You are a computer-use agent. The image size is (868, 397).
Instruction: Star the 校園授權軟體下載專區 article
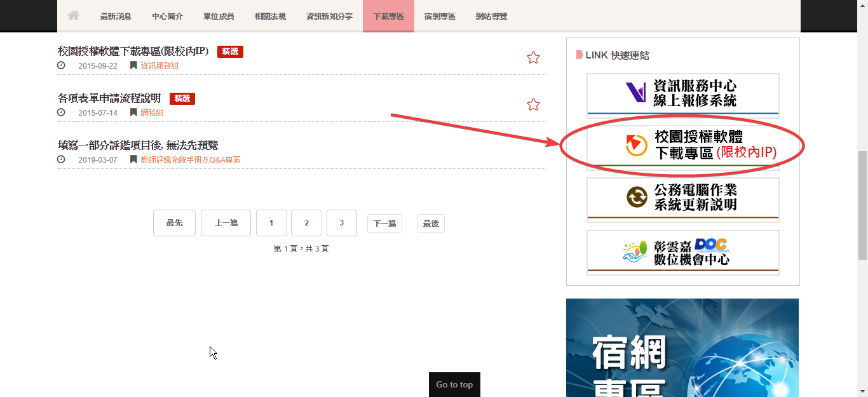533,58
